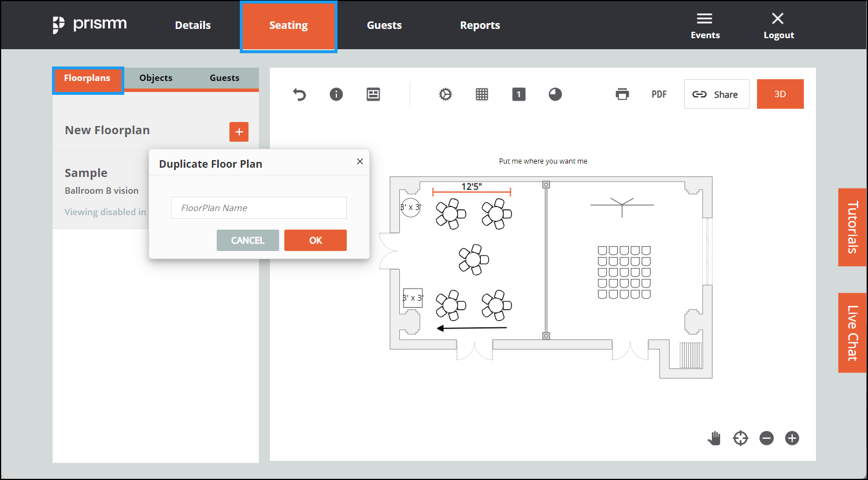Screen dimensions: 868x480
Task: Zoom in using the plus control
Action: coord(792,438)
